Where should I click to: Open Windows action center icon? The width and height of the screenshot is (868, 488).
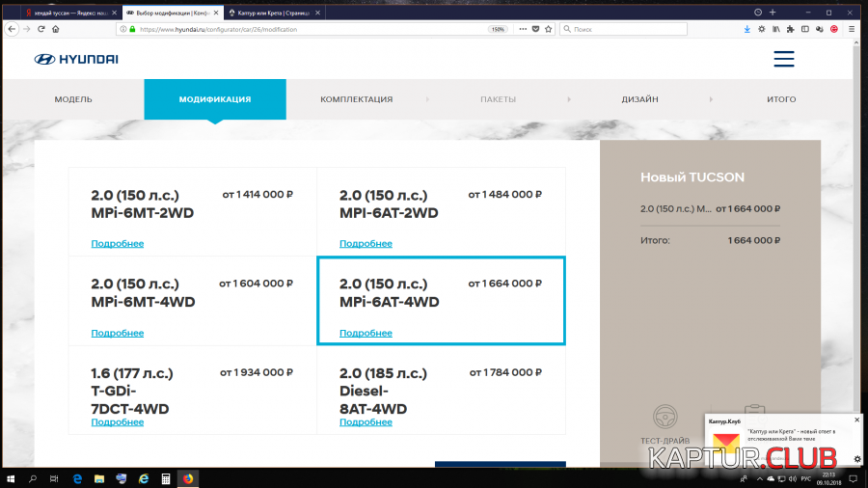point(854,478)
